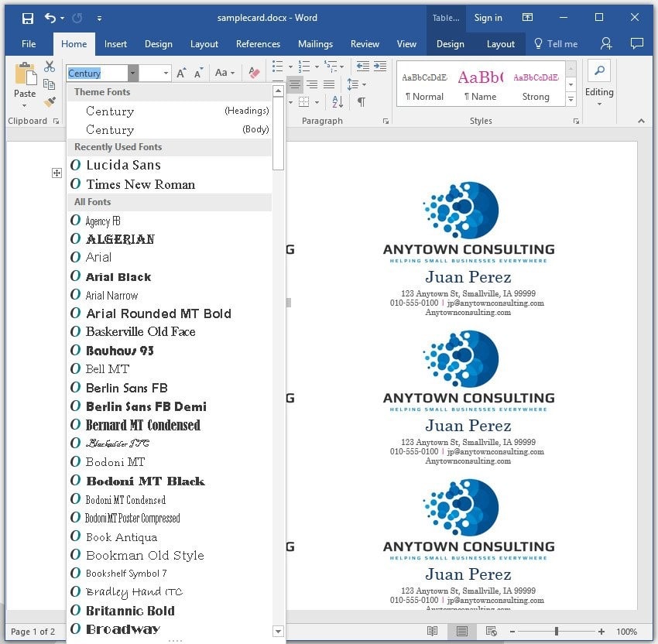Open the Comments speech bubble icon
Viewport: 658px width, 644px height.
click(636, 43)
